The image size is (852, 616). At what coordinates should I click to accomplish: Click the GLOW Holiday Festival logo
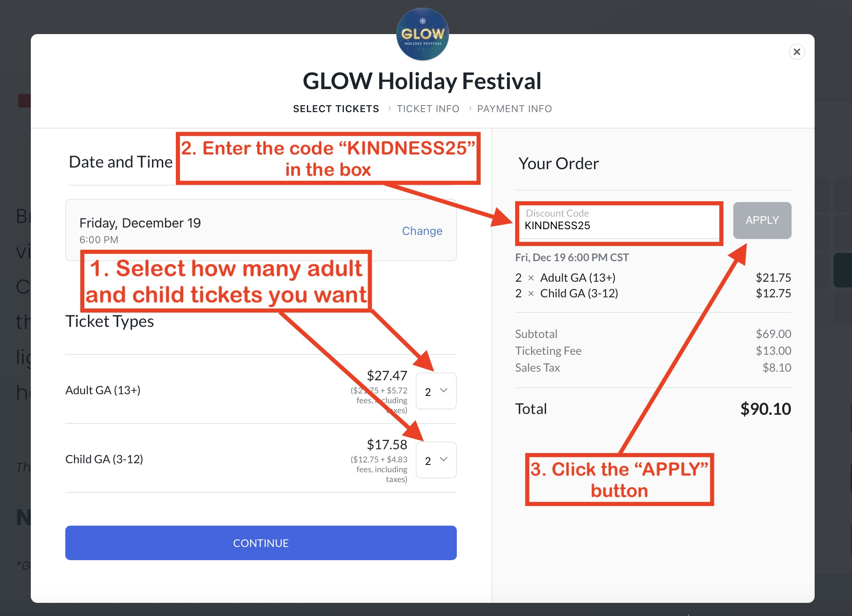click(422, 34)
